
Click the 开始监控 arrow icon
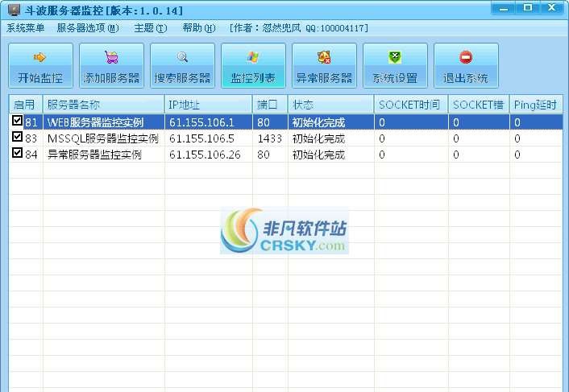[39, 57]
